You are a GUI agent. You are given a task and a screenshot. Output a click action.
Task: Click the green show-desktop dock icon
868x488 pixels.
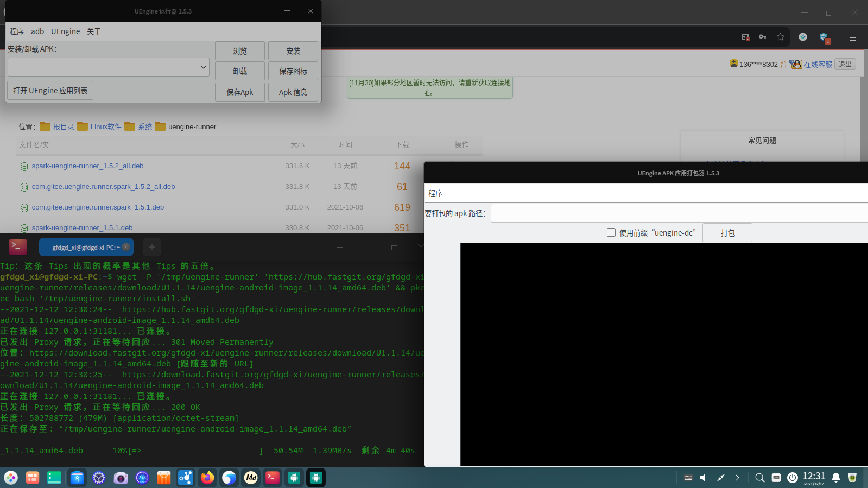[x=54, y=478]
